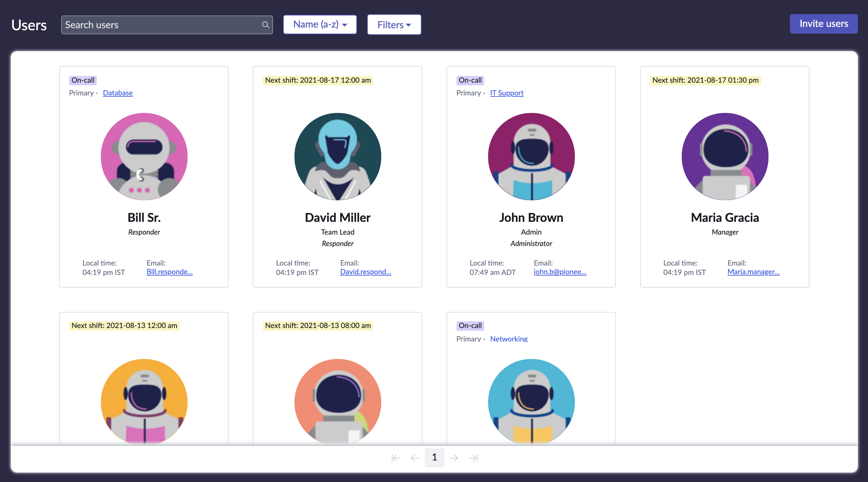Click the 'Team Lead' title text
Screen dimensions: 868x482
pos(338,232)
